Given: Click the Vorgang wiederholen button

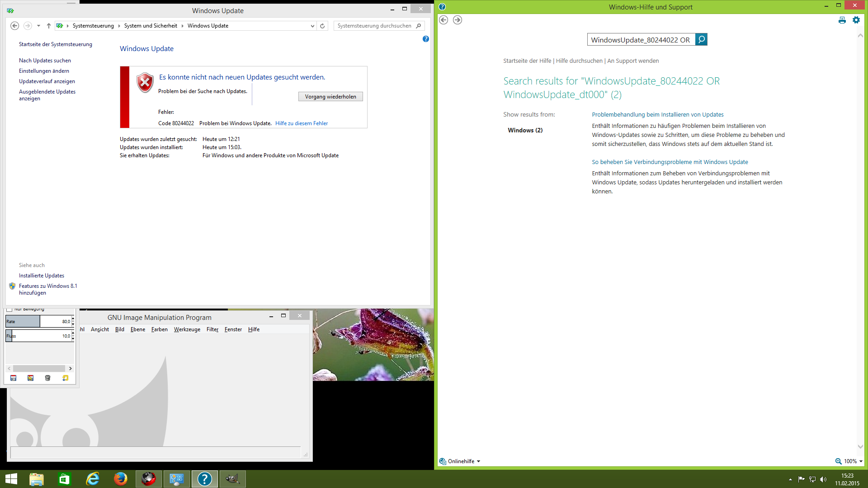Looking at the screenshot, I should (330, 97).
